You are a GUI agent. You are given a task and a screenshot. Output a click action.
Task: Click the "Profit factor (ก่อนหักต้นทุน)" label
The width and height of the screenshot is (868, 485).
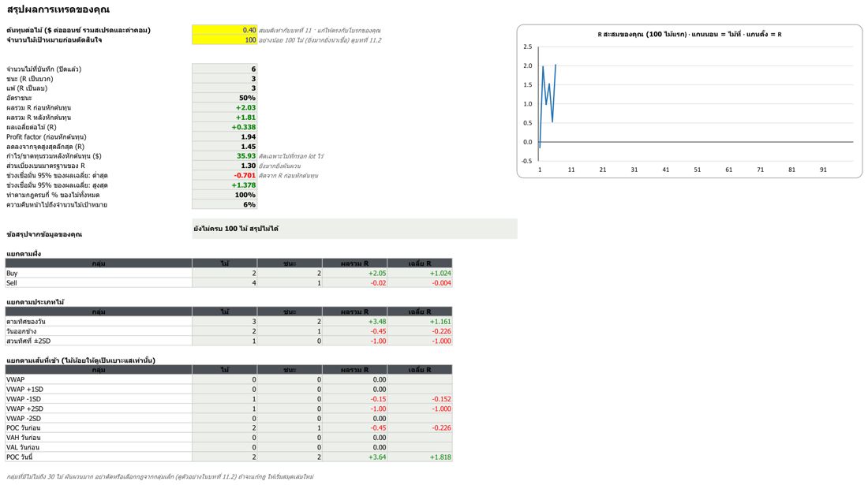(47, 136)
